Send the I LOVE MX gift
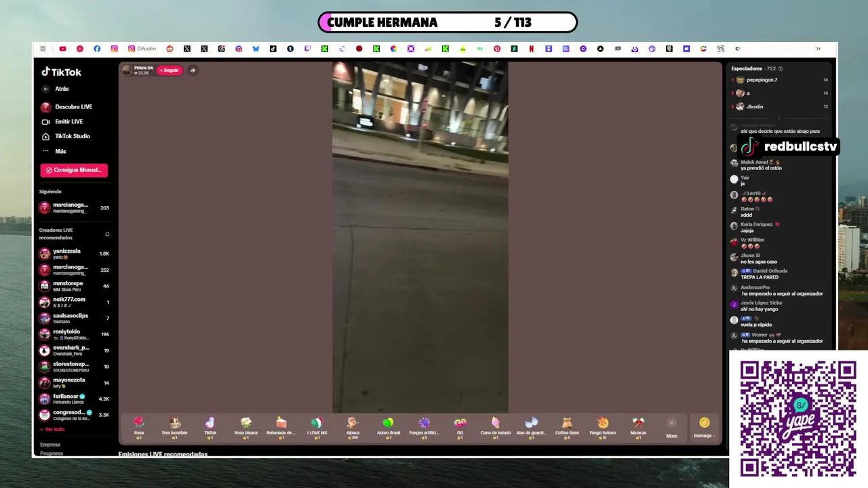The height and width of the screenshot is (488, 868). [x=317, y=428]
